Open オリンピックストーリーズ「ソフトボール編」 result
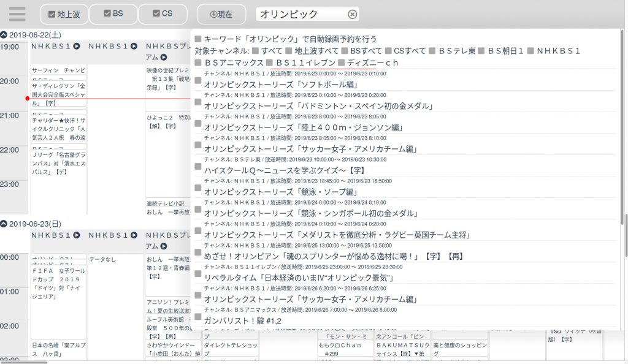Viewport: 628px width, 364px height. [281, 85]
